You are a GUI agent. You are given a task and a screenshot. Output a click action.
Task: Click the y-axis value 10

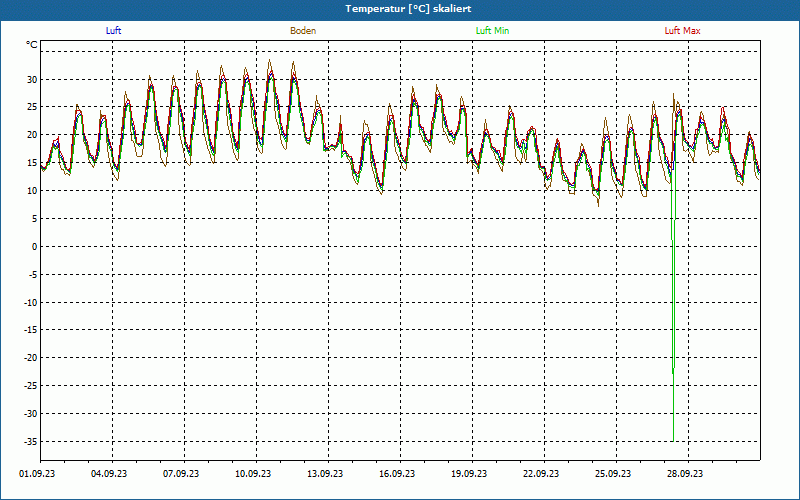coord(32,190)
